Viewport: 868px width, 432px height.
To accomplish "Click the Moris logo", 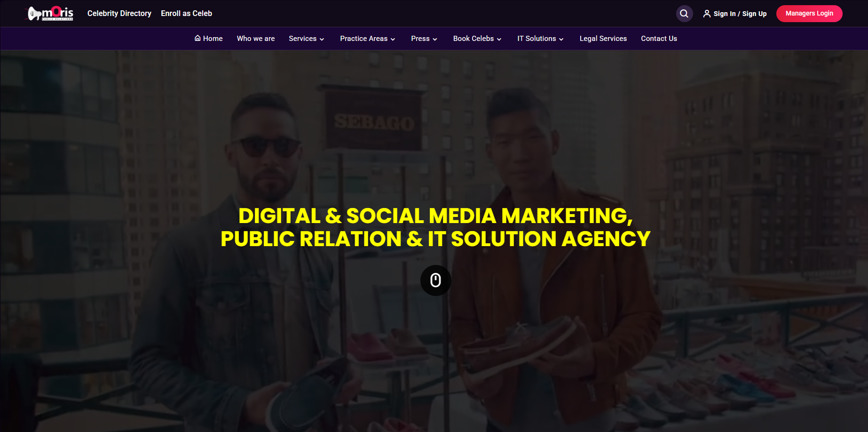I will [x=49, y=13].
